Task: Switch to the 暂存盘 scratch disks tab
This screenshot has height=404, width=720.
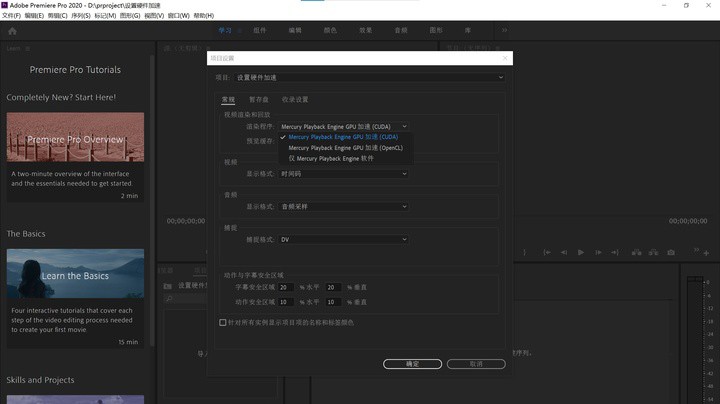Action: [x=259, y=100]
